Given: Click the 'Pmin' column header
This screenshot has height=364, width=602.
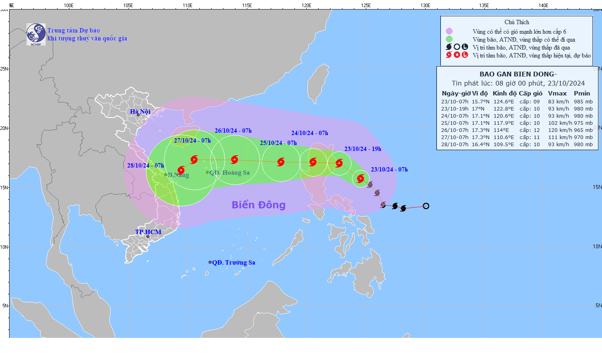Looking at the screenshot, I should pyautogui.click(x=582, y=93).
